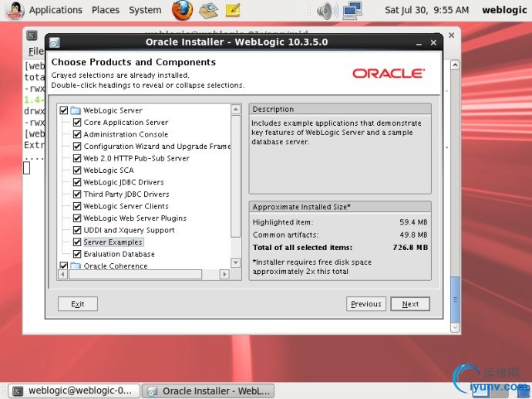The width and height of the screenshot is (532, 399).
Task: Open the yellow notes launcher icon
Action: pyautogui.click(x=233, y=10)
